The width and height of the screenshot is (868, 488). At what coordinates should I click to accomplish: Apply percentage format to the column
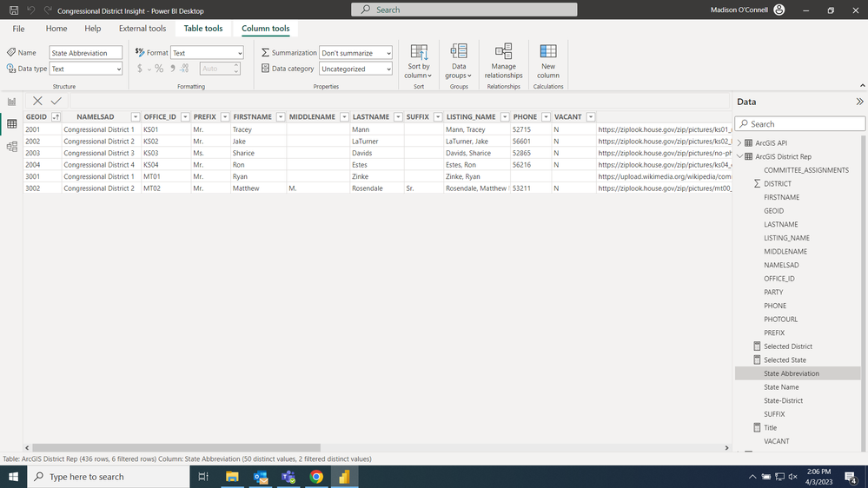click(x=159, y=69)
